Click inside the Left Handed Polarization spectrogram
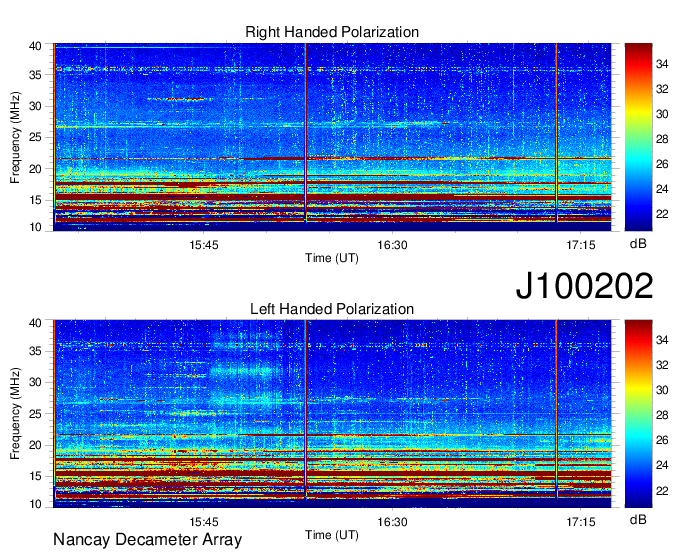This screenshot has width=680, height=552. [x=332, y=414]
